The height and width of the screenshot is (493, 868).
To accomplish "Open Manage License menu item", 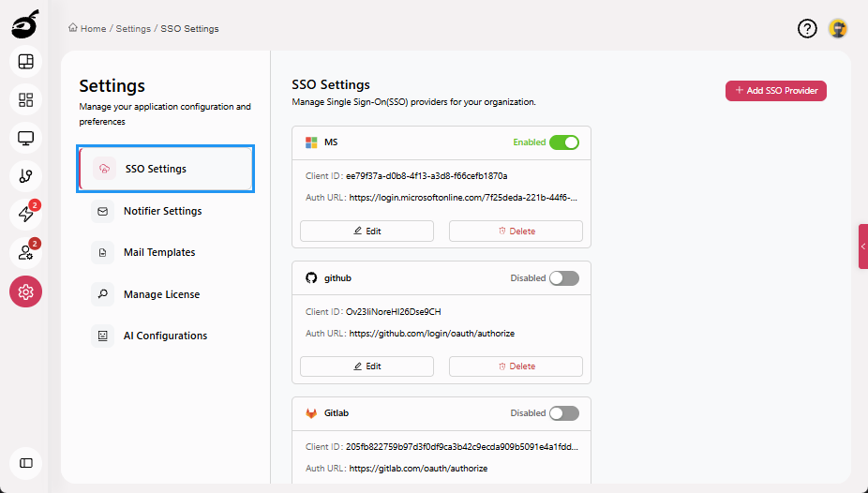I will [166, 294].
